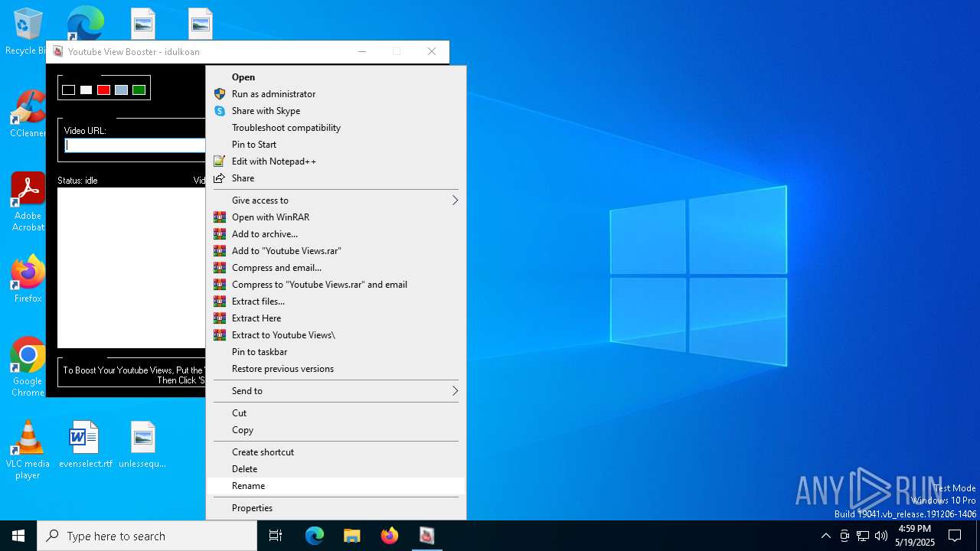
Task: Choose Pin to taskbar
Action: (x=336, y=352)
